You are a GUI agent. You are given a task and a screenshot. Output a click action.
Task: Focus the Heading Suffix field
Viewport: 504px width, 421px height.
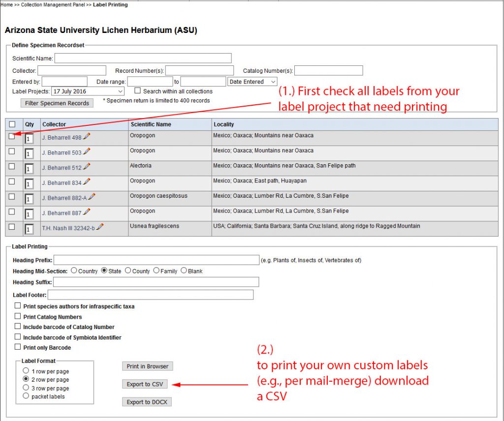pyautogui.click(x=156, y=282)
